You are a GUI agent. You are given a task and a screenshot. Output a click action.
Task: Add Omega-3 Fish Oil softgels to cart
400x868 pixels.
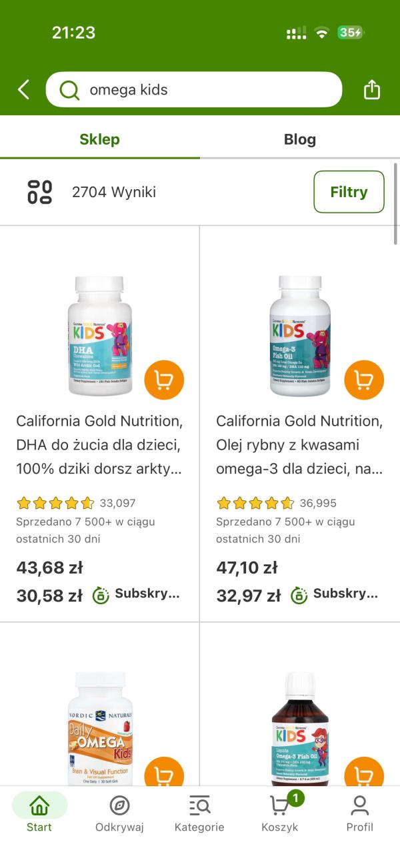pyautogui.click(x=363, y=380)
